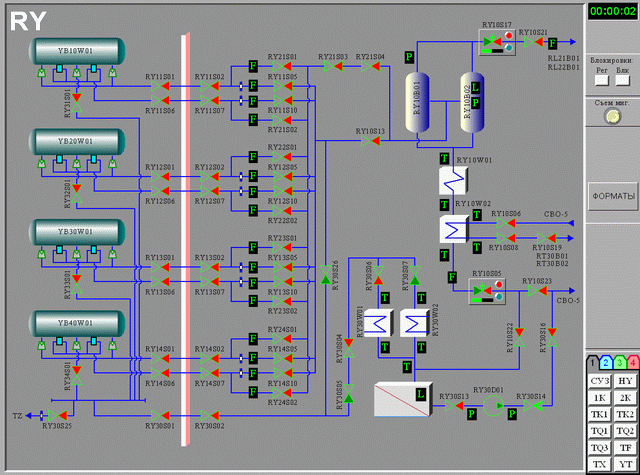Open the RY30D01 pump symbol
This screenshot has width=640, height=475.
(x=493, y=406)
